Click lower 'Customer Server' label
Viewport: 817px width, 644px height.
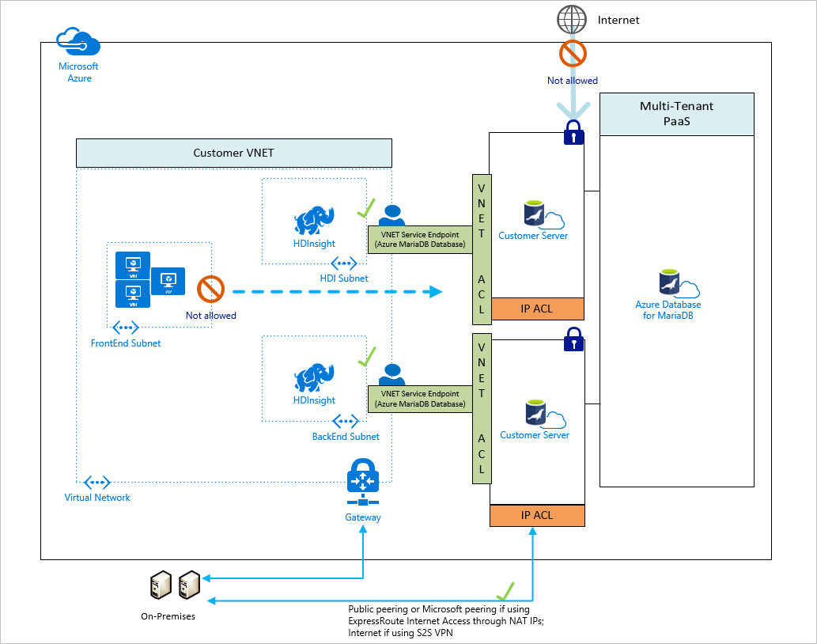[535, 435]
